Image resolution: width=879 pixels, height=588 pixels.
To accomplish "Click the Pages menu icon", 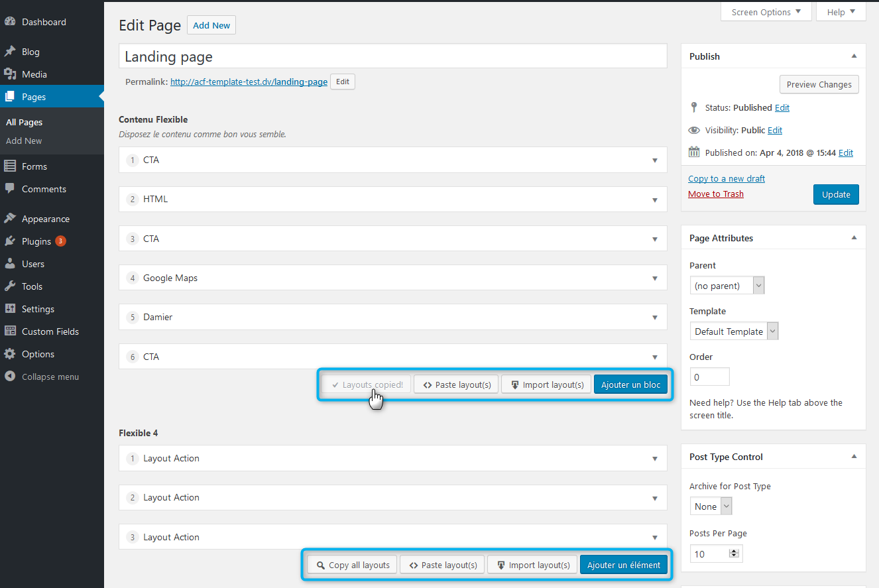I will click(x=10, y=97).
